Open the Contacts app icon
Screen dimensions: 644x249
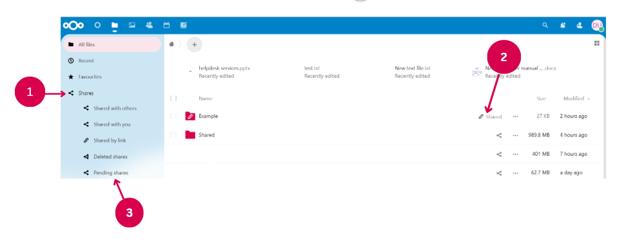point(149,25)
